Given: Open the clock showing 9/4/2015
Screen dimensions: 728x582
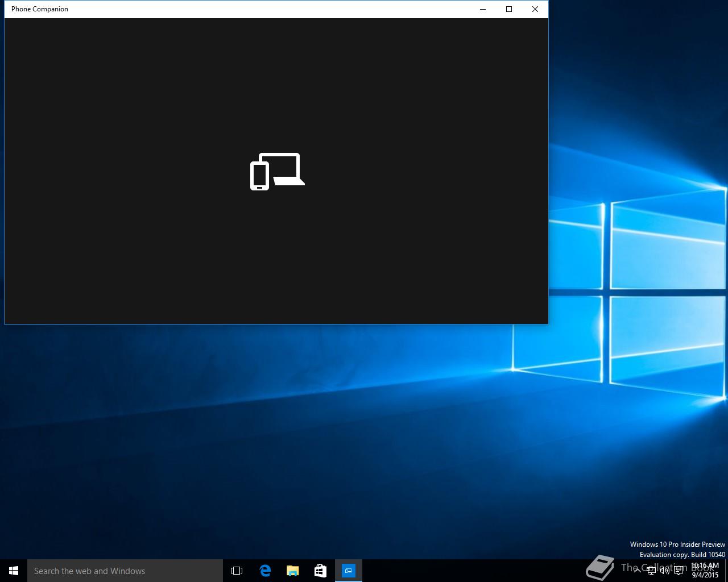Looking at the screenshot, I should pos(705,571).
